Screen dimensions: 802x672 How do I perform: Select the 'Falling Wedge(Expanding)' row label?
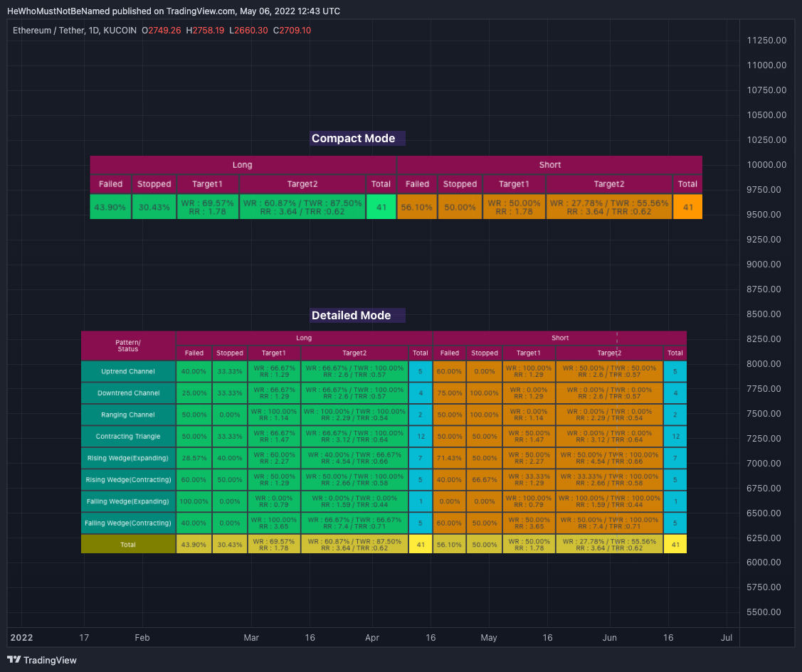[128, 501]
